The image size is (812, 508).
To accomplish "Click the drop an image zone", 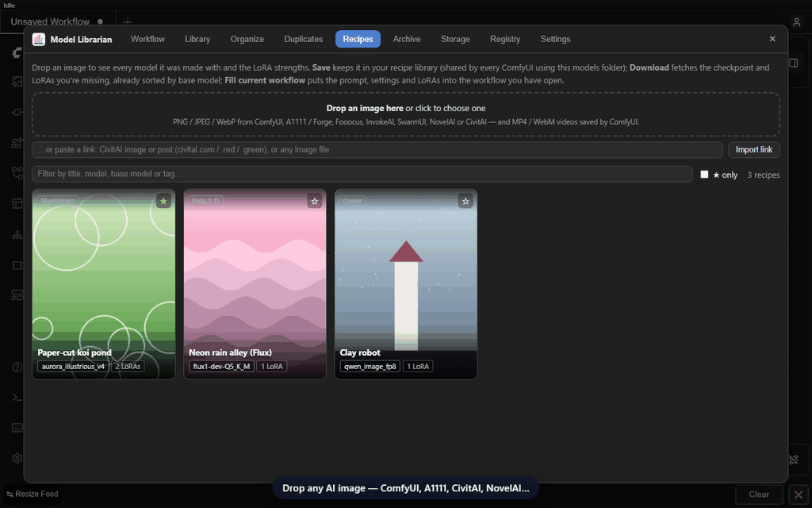I will [405, 114].
